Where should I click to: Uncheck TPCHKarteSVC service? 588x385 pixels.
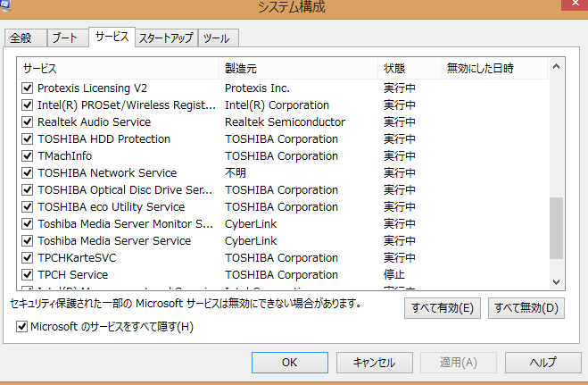click(28, 258)
